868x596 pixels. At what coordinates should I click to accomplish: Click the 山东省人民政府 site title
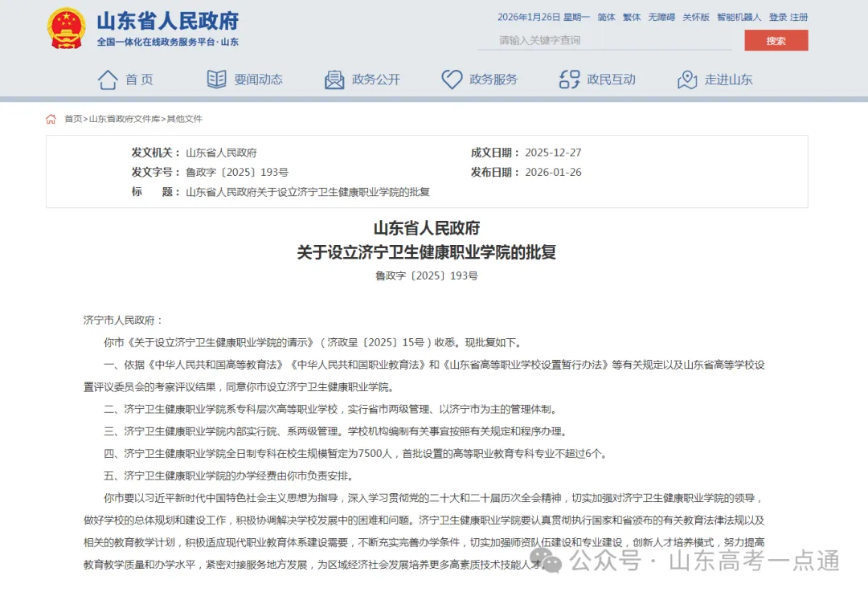tap(168, 21)
